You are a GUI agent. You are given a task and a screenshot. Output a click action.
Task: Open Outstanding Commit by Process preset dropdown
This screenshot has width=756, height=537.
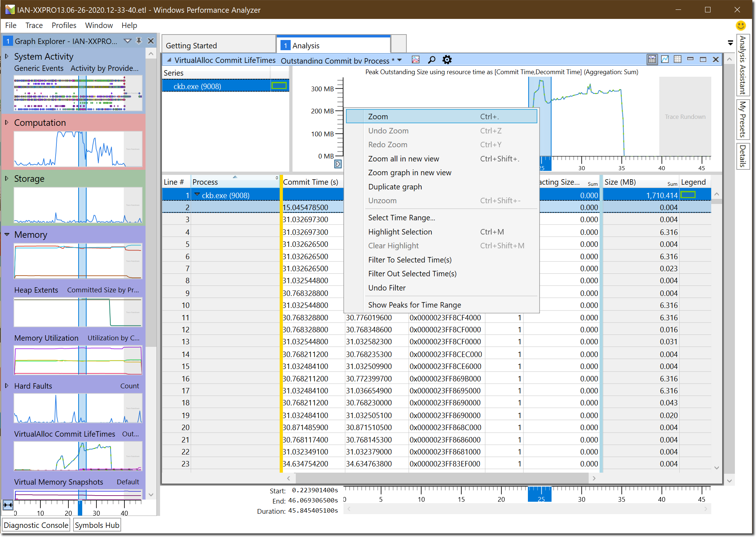399,60
